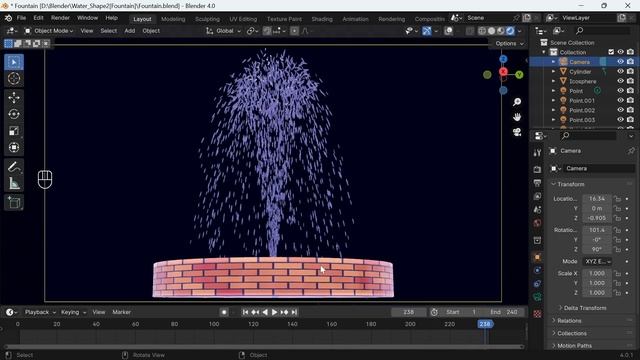Screen dimensions: 640x360
Task: Click the playhead marker at frame 238
Action: tap(485, 324)
